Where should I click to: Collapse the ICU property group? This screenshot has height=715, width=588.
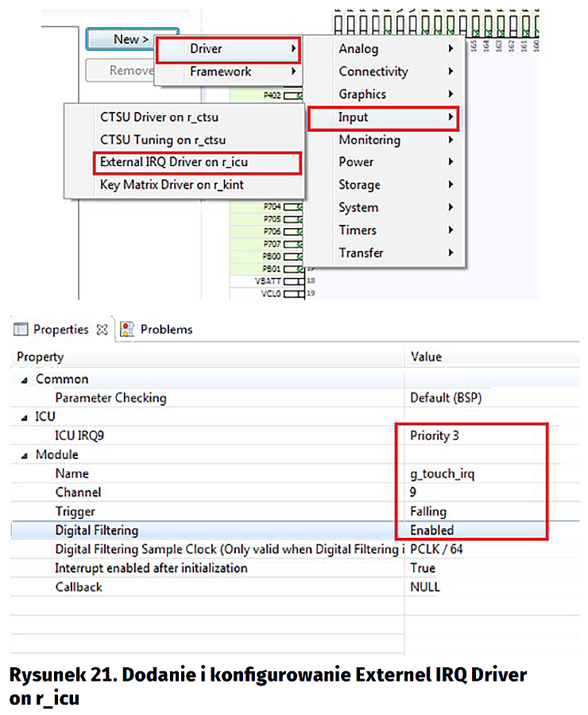point(24,416)
